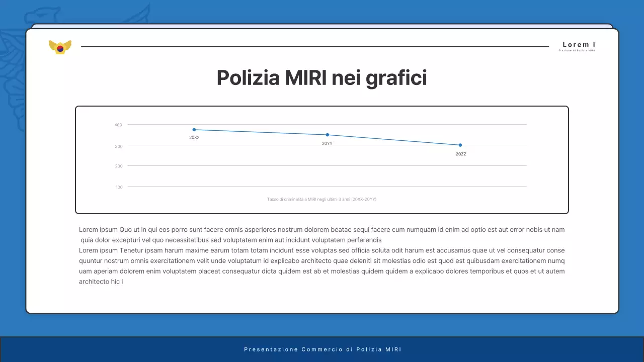Select the first Lorem ipsum paragraph
The width and height of the screenshot is (644, 362).
321,234
